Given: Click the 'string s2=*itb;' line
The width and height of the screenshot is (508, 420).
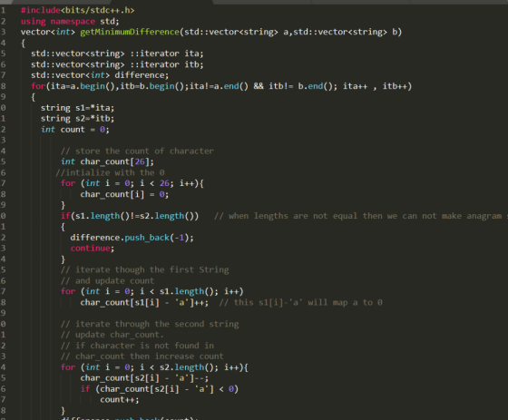Looking at the screenshot, I should [x=77, y=119].
